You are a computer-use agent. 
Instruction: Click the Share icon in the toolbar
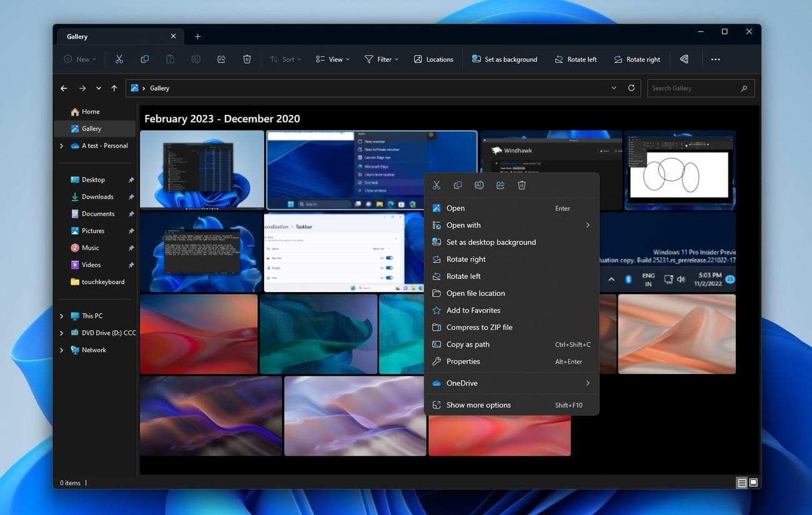click(221, 59)
